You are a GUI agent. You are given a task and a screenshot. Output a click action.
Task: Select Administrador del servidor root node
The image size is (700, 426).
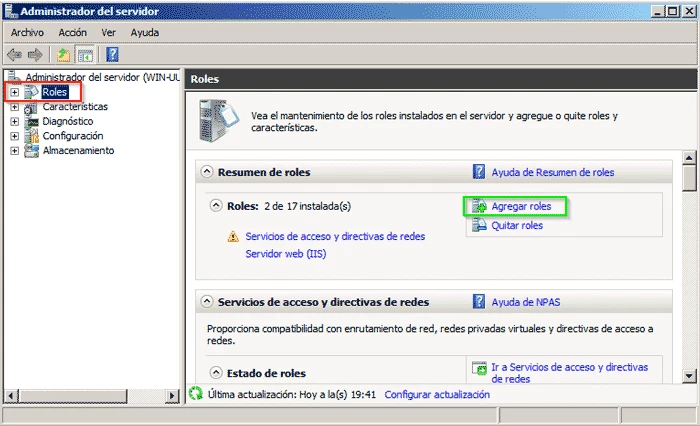coord(103,77)
